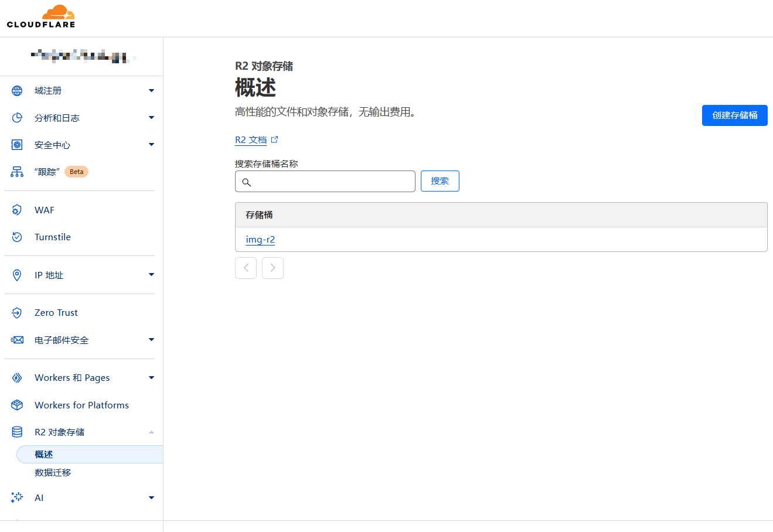
Task: Select the "跟踪" Beta menu item
Action: point(47,172)
